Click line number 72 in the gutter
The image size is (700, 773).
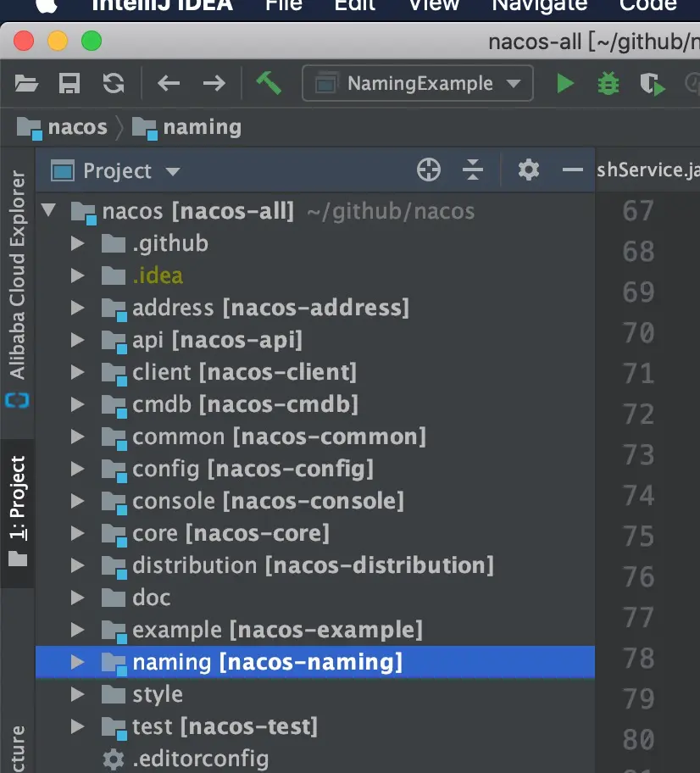click(638, 414)
